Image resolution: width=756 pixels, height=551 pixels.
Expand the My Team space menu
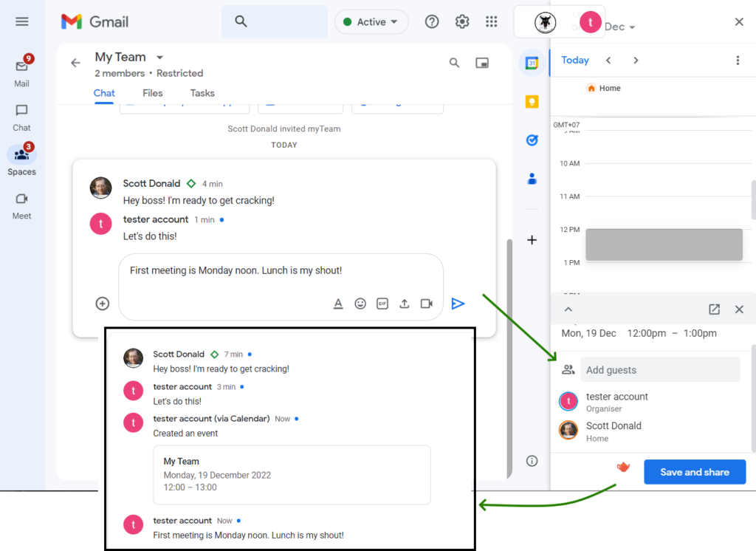[x=161, y=57]
